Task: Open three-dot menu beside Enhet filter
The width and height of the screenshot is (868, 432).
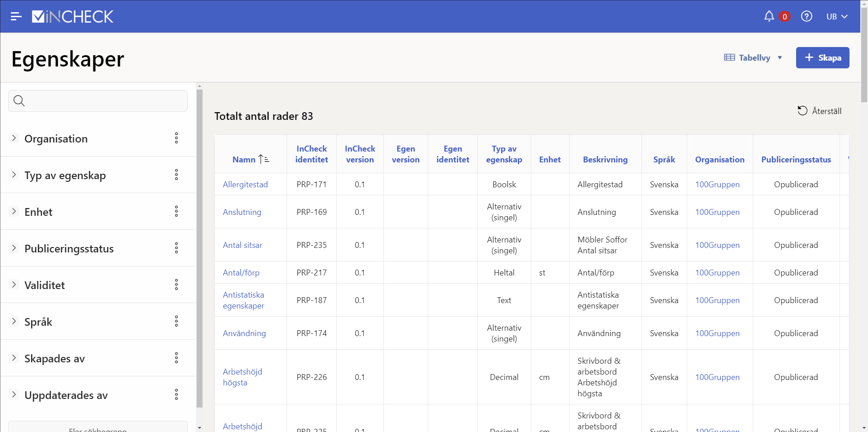Action: [176, 212]
